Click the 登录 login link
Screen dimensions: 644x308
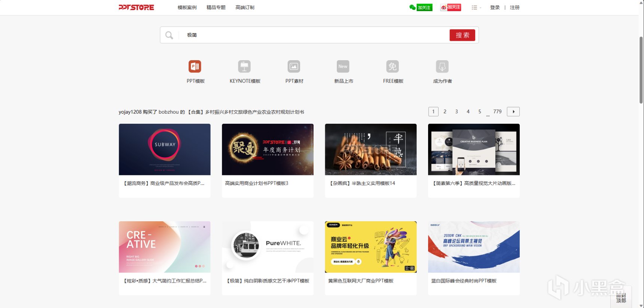click(x=495, y=7)
